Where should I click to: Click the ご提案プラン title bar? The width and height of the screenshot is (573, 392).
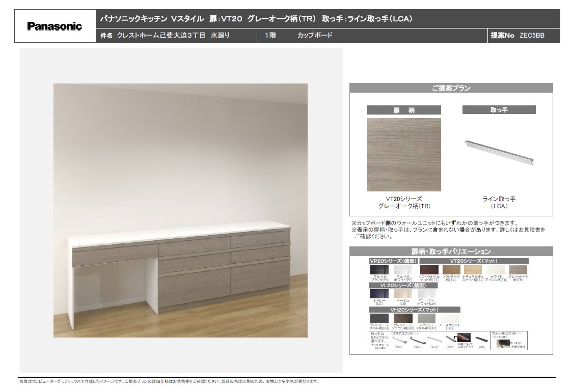[x=451, y=89]
